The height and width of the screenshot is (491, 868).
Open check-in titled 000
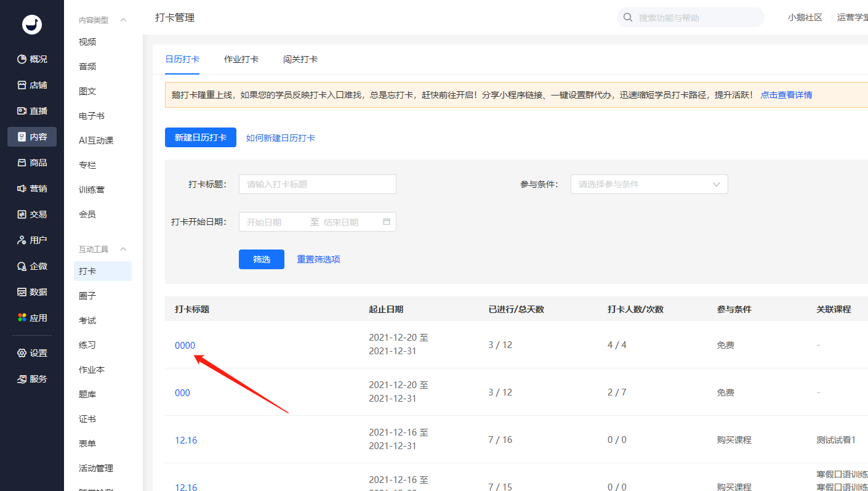coord(182,392)
